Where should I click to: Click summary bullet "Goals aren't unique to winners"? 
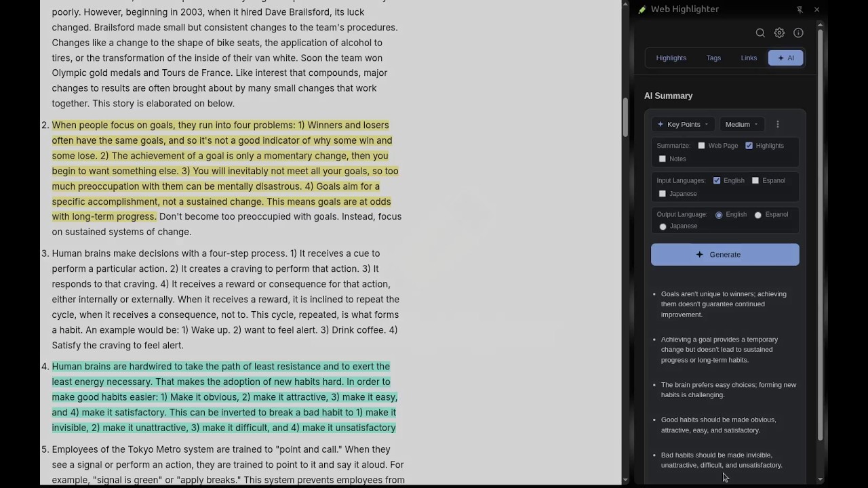724,304
